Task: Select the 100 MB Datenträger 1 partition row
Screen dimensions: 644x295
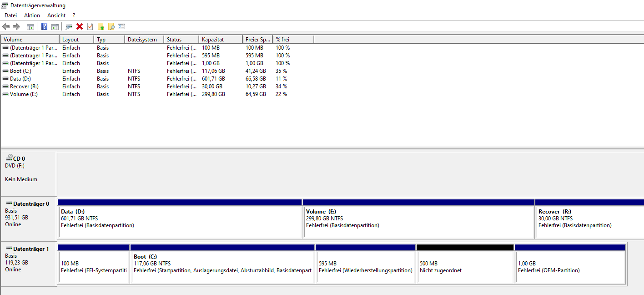Action: (x=157, y=48)
